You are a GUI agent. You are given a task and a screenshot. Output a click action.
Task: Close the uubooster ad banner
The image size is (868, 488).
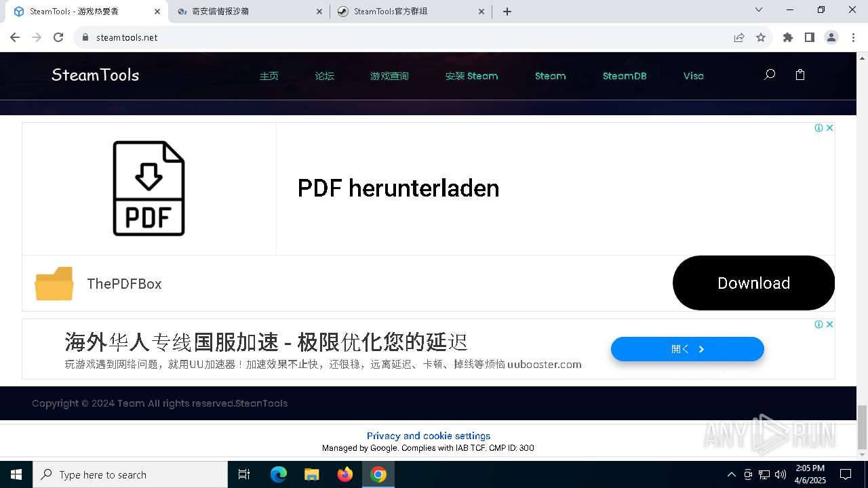[x=829, y=324]
